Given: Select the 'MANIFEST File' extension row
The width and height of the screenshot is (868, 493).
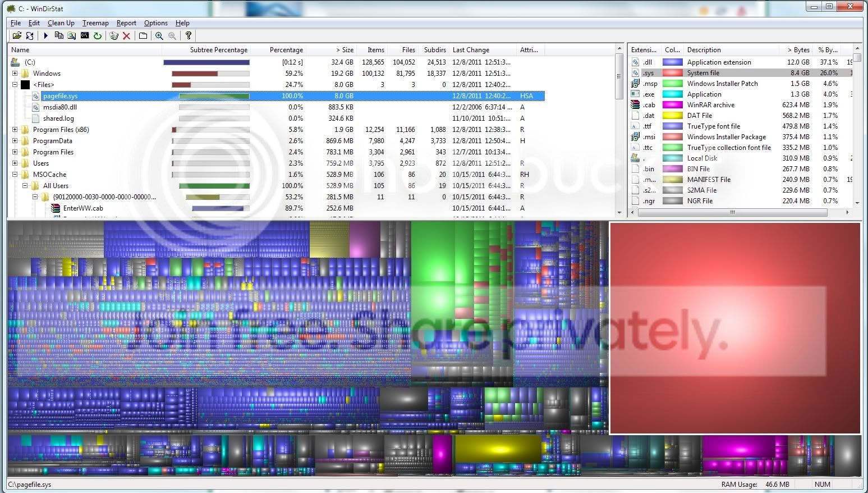Looking at the screenshot, I should point(741,180).
